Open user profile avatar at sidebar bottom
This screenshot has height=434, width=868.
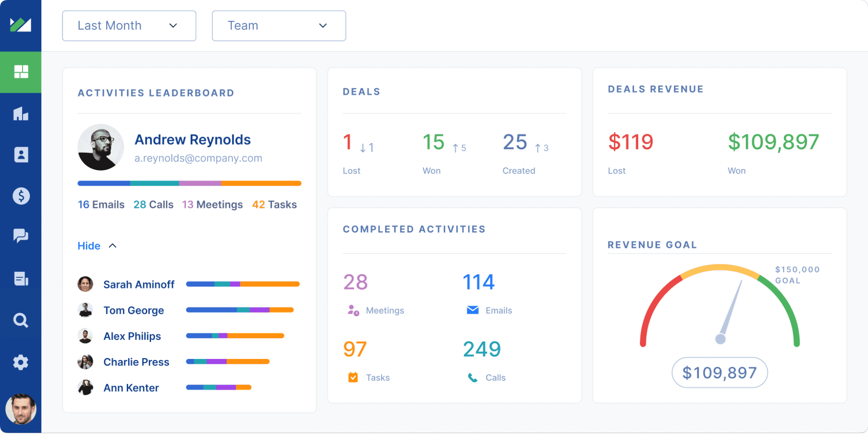(x=21, y=409)
